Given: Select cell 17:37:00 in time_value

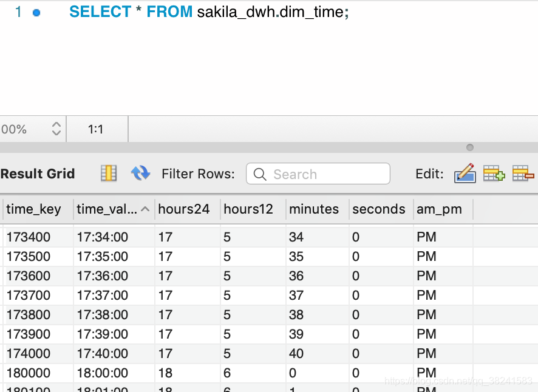Looking at the screenshot, I should pyautogui.click(x=114, y=296).
